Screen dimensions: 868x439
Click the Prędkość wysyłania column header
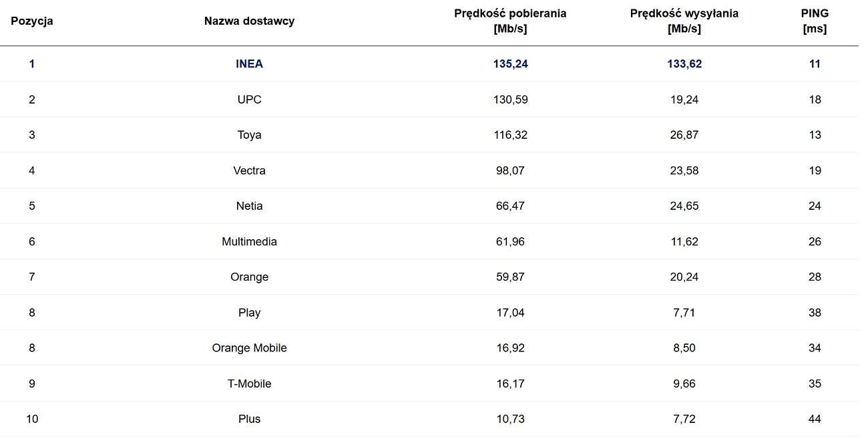(684, 21)
